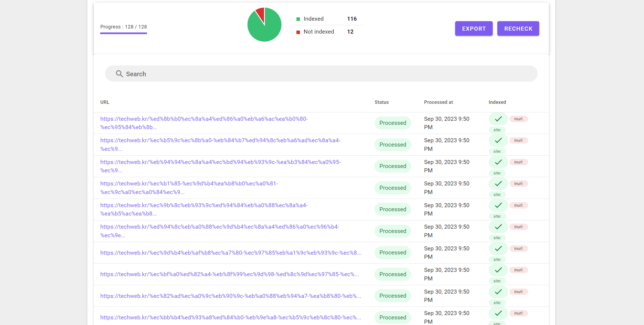The width and height of the screenshot is (644, 325).
Task: Click the inurl: chip in %ec%bf%a0 row
Action: pyautogui.click(x=519, y=270)
